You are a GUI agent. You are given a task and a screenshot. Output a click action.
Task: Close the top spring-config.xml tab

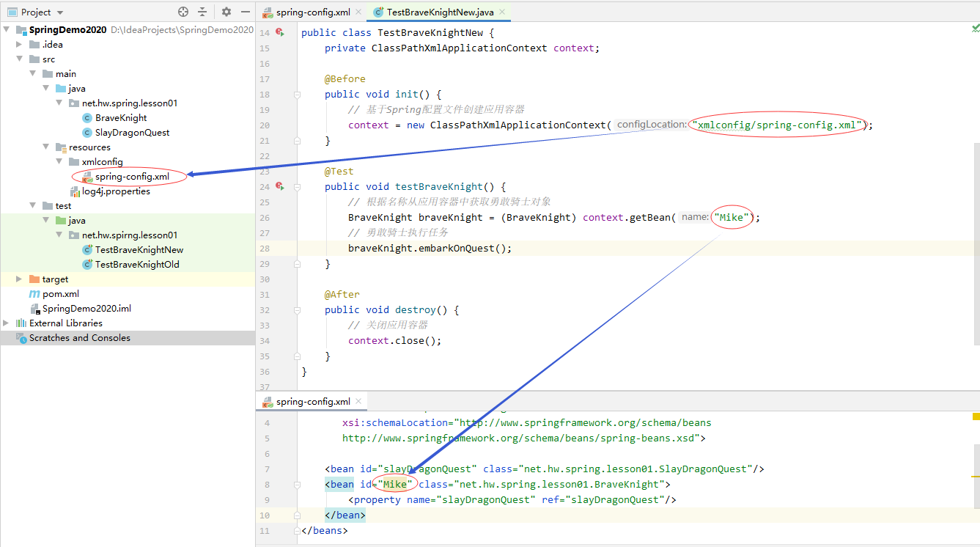point(358,12)
